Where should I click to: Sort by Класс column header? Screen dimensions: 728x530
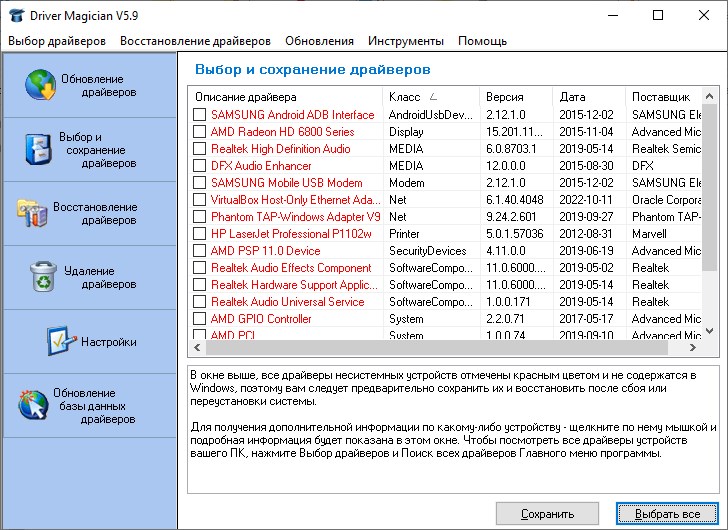coord(431,97)
